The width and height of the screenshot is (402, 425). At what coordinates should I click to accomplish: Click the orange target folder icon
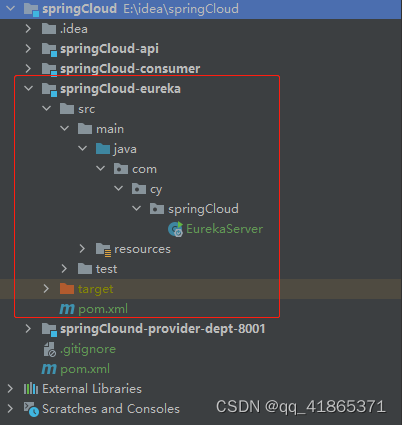click(x=67, y=289)
